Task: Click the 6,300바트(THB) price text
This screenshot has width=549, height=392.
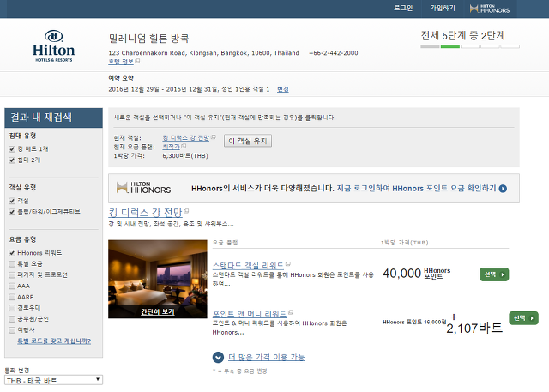Action: pos(185,156)
